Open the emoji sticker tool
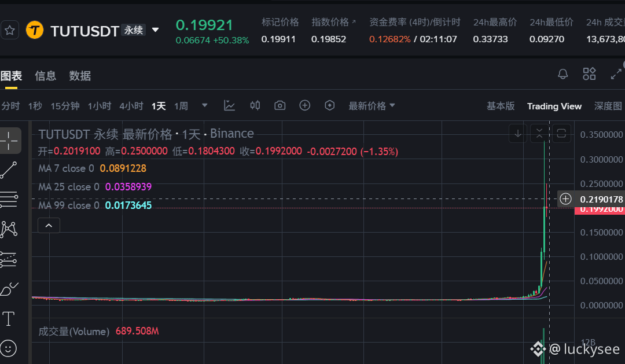This screenshot has height=364, width=625. (8, 348)
